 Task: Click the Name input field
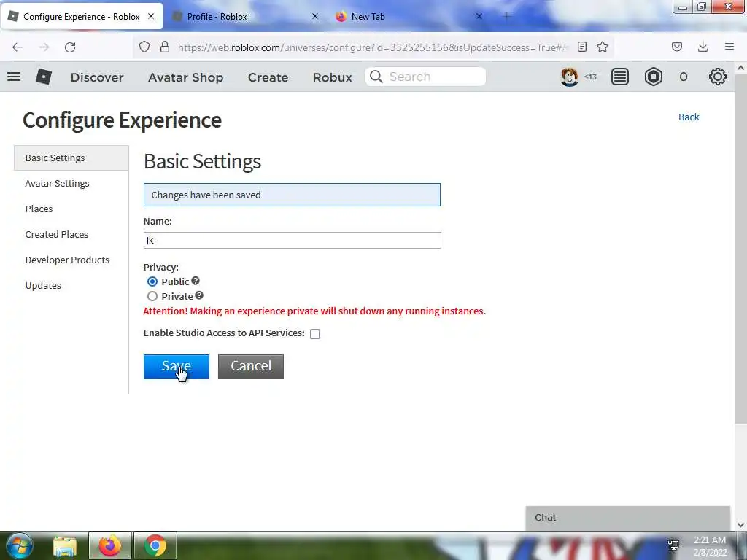click(292, 240)
